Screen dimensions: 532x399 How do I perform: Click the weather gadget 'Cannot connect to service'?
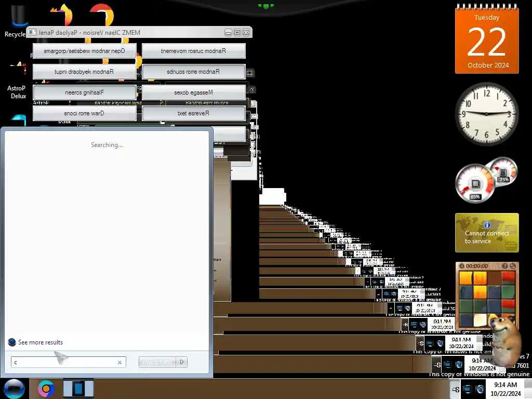487,233
